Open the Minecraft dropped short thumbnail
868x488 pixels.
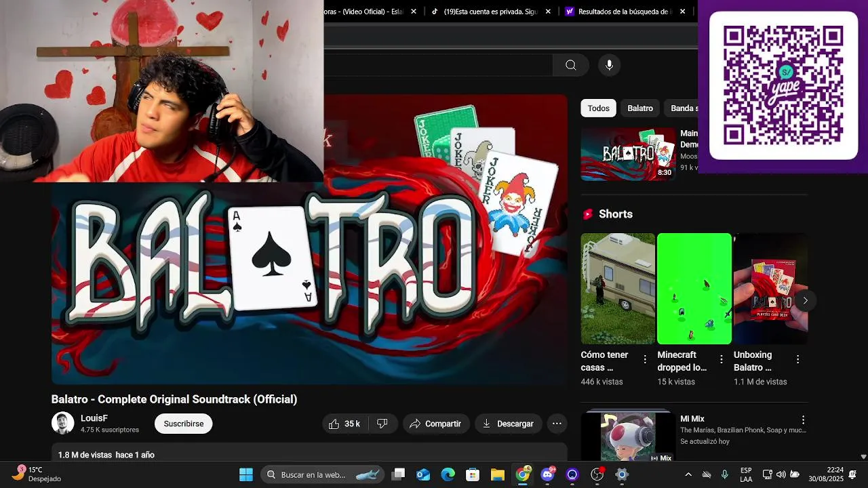(x=694, y=289)
